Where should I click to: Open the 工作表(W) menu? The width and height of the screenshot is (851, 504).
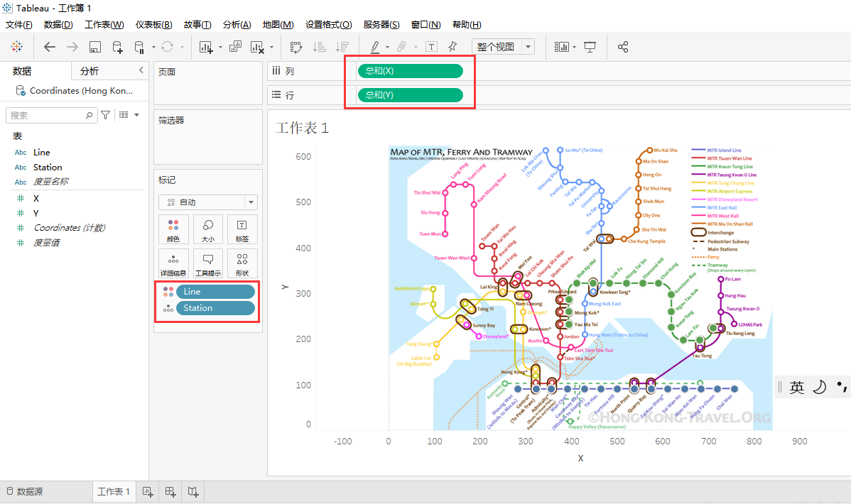point(104,24)
